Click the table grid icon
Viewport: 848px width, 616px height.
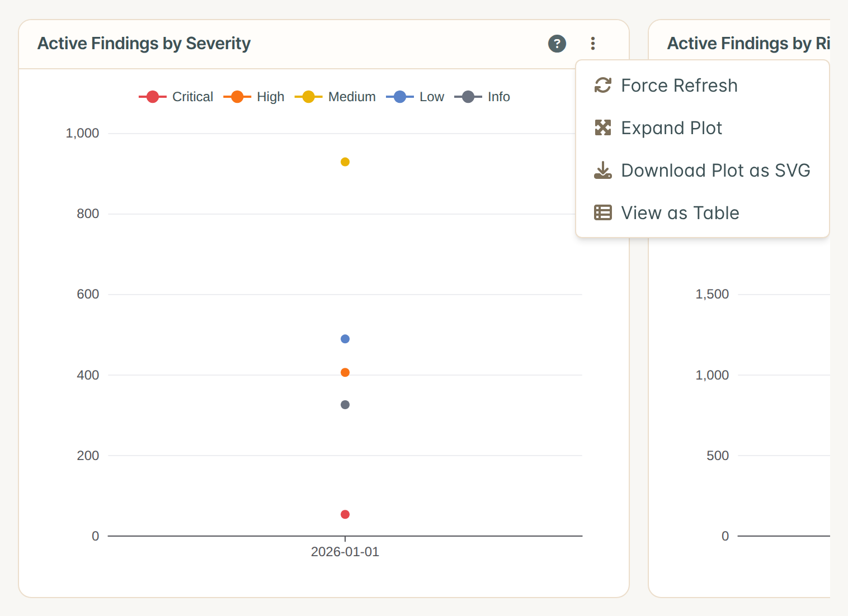pos(602,213)
